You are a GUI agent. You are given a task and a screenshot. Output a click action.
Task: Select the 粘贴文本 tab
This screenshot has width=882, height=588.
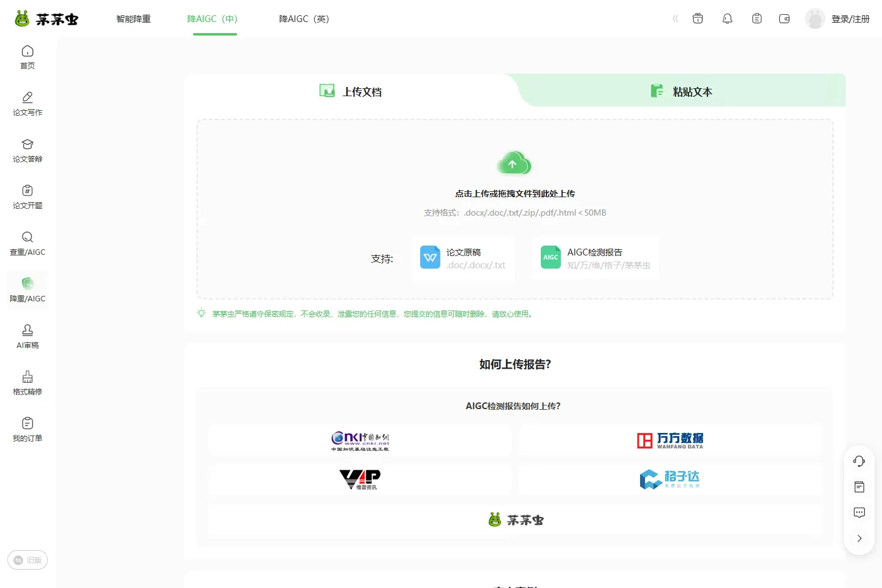pos(681,91)
